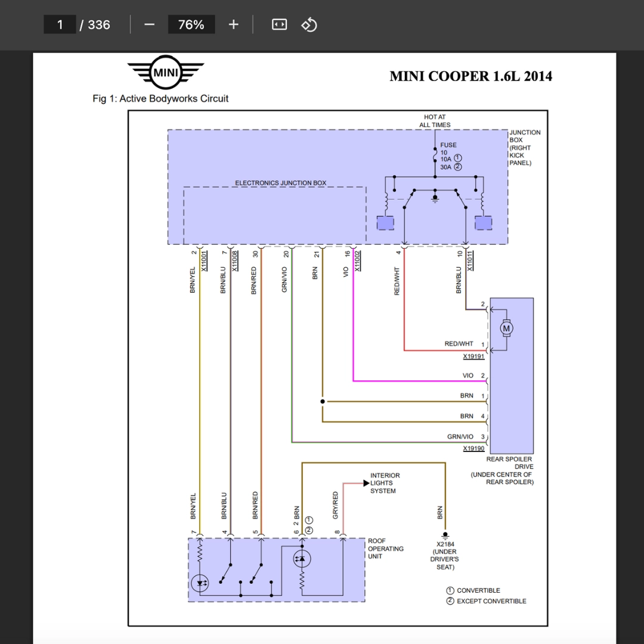Click the 'INTERIOR LIGHTS SYSTEM' label

click(x=385, y=483)
